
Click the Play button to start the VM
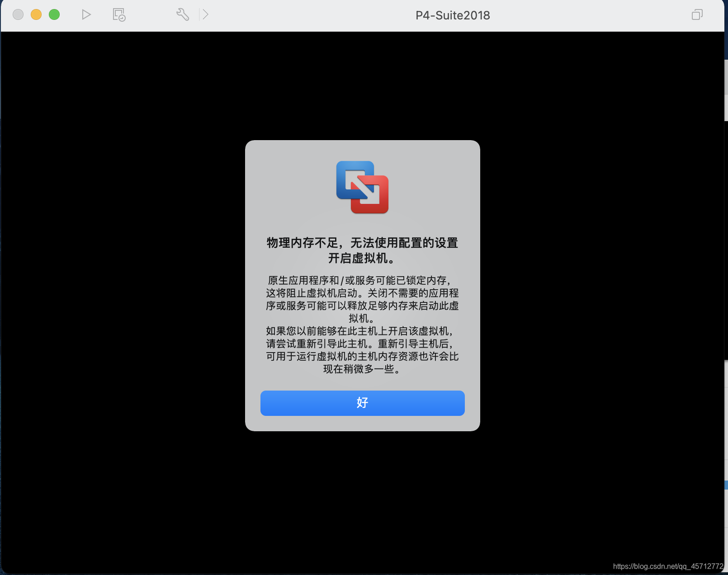click(86, 14)
